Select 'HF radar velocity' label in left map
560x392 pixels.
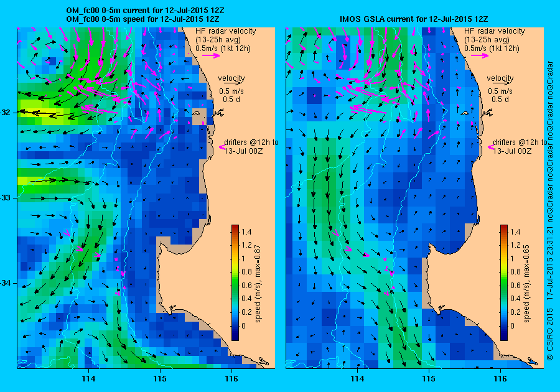point(226,31)
